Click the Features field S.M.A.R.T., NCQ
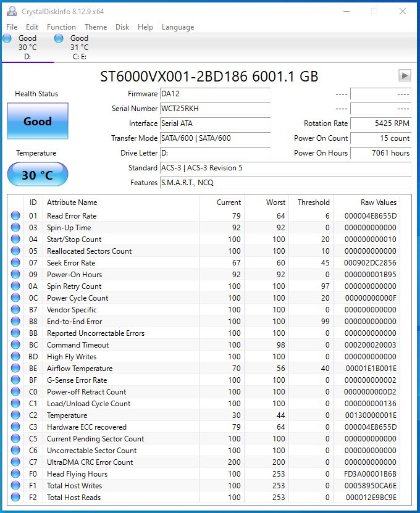 pos(285,183)
